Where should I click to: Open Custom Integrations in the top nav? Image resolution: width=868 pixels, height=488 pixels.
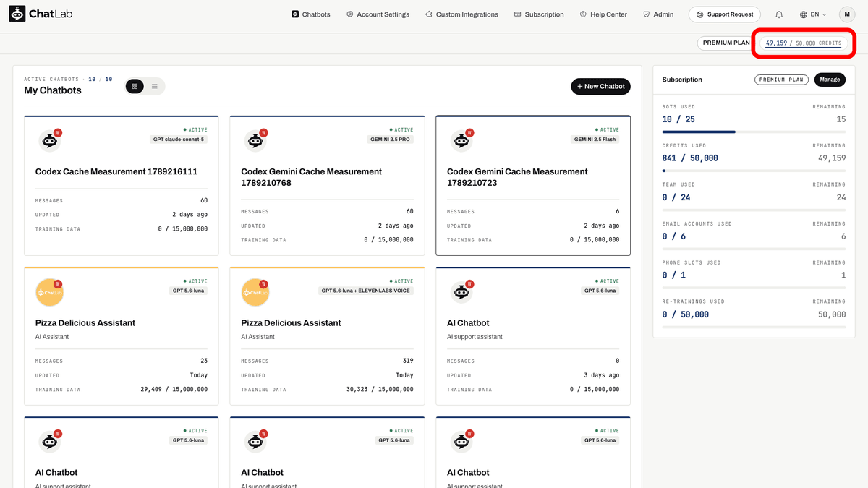[x=461, y=14]
